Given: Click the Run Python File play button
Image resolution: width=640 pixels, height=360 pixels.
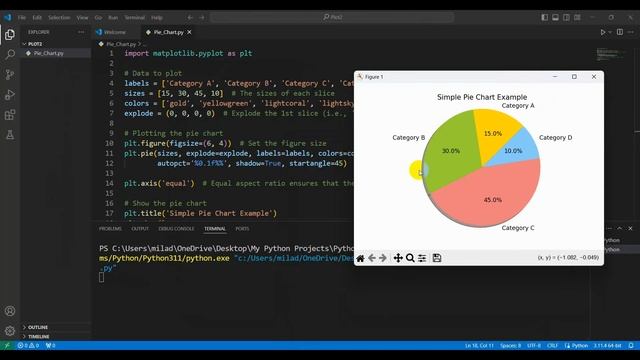Looking at the screenshot, I should click(602, 32).
